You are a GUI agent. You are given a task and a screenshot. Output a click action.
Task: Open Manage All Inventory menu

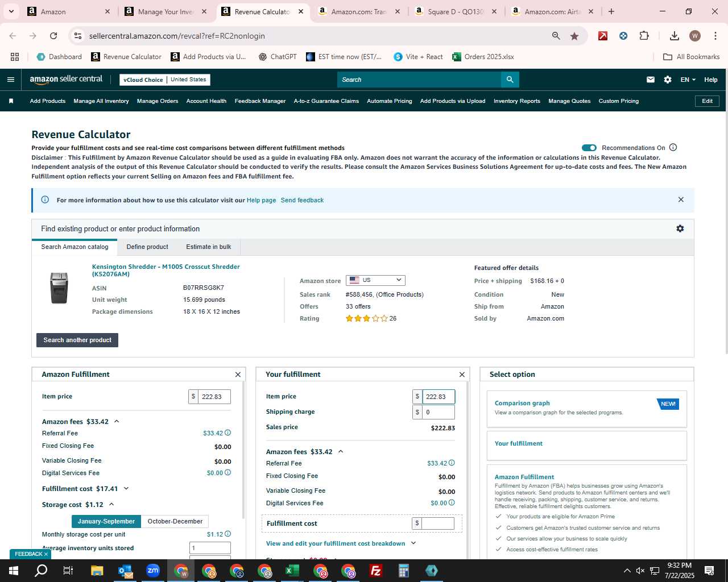point(101,101)
